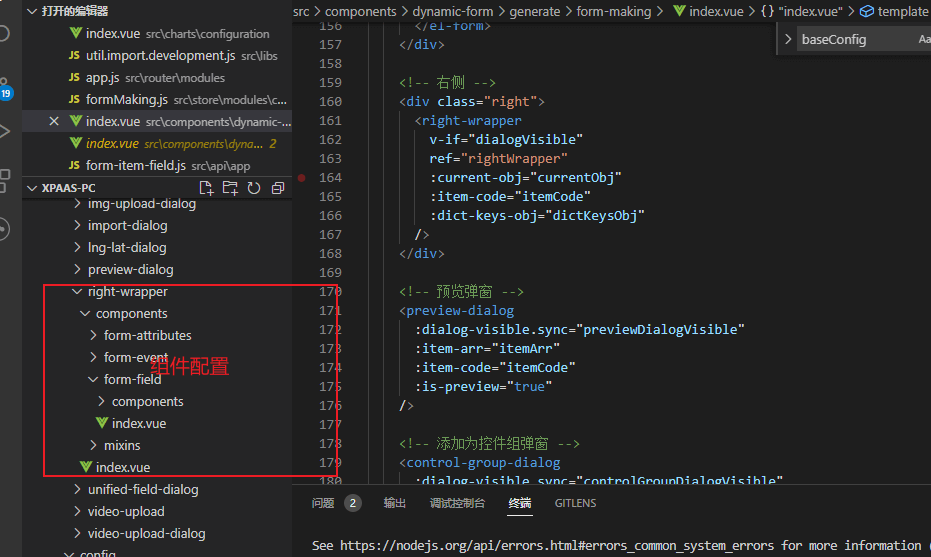The width and height of the screenshot is (931, 557).
Task: Open the nodejs.org errors link in terminal
Action: [557, 545]
